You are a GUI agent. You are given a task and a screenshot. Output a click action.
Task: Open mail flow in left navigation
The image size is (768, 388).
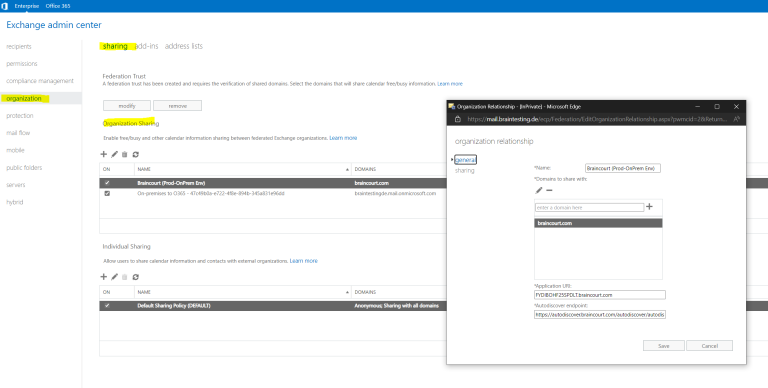18,133
